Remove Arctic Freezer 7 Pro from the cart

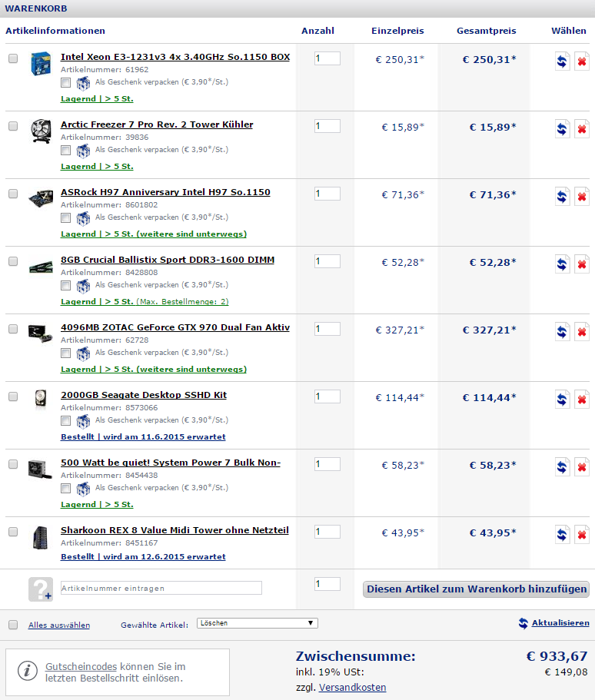582,129
